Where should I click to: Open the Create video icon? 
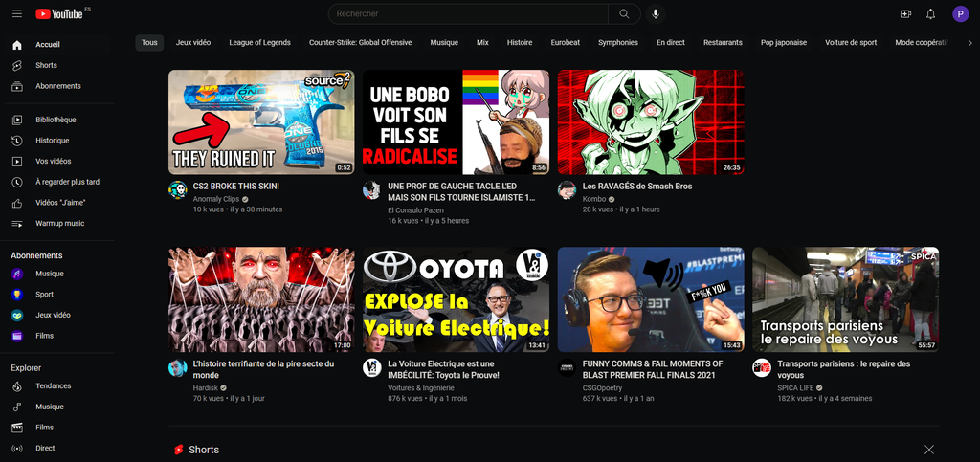[905, 13]
